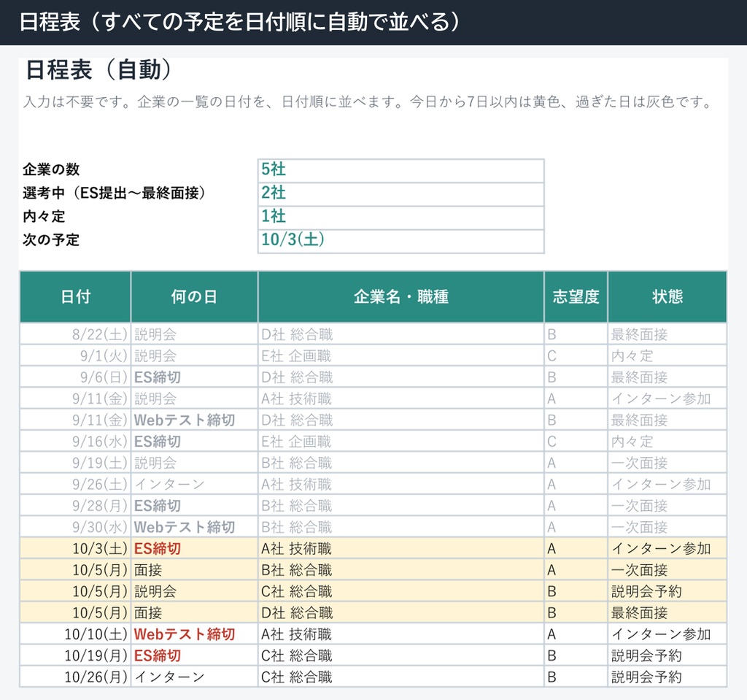747x700 pixels.
Task: Select the 5社 value cell
Action: tap(400, 170)
